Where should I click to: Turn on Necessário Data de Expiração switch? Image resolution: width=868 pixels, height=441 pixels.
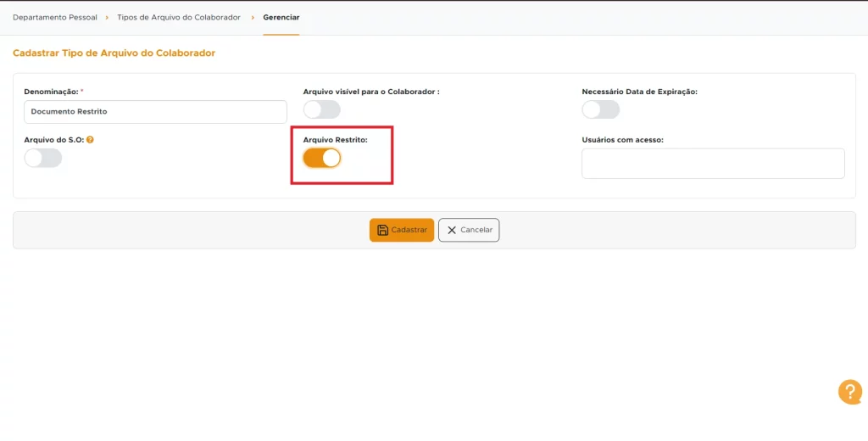[x=600, y=109]
